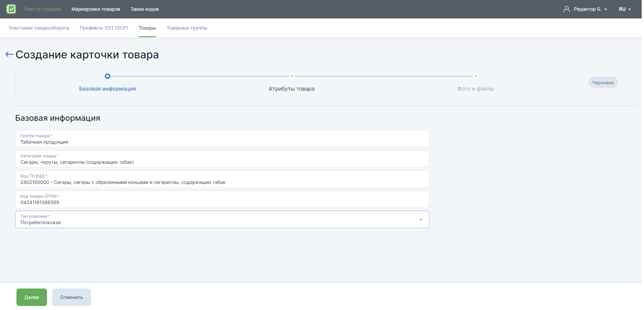Click the Код товара (GTIN) field
644x310 pixels.
(222, 199)
